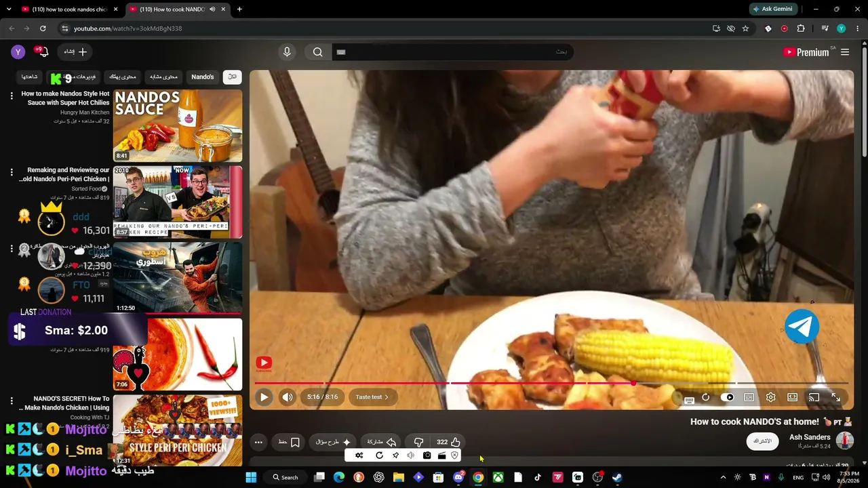The width and height of the screenshot is (868, 488).
Task: Open options for Remaking and Reviewing video
Action: pyautogui.click(x=12, y=173)
